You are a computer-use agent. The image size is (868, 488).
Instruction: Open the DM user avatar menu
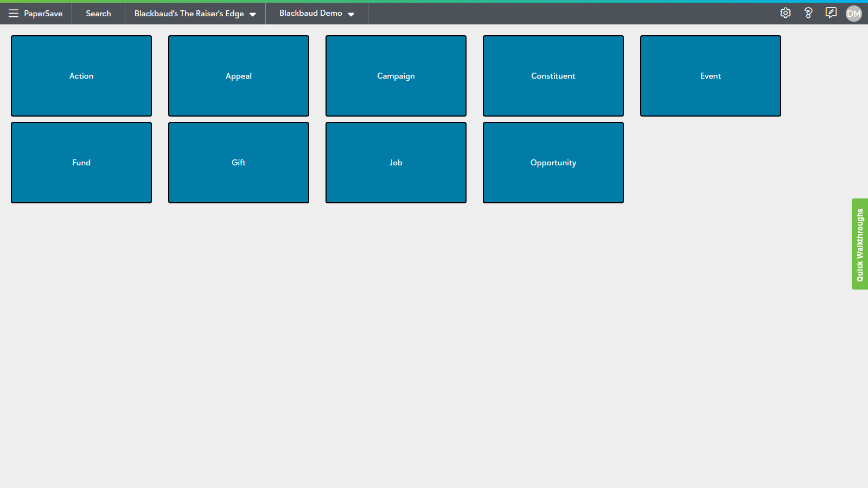pos(853,14)
